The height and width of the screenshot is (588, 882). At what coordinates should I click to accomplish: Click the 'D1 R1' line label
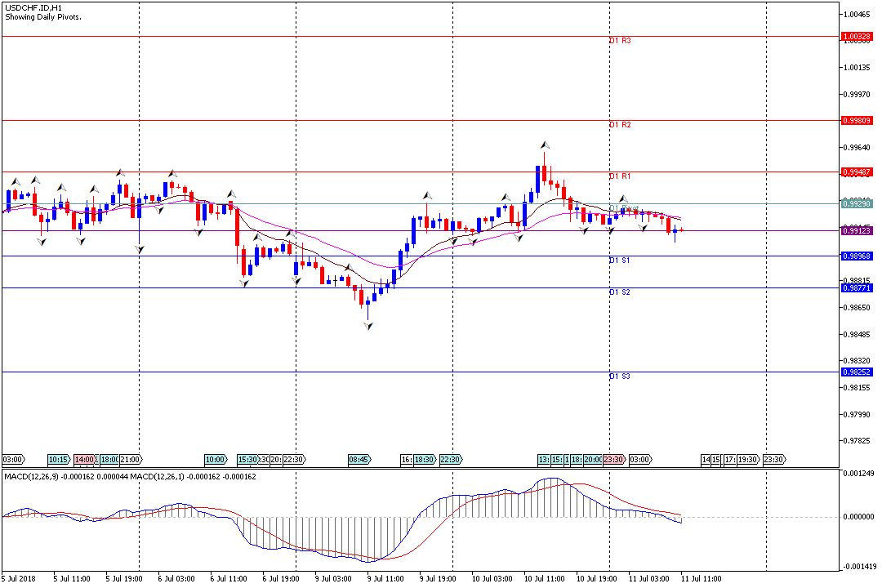[620, 176]
